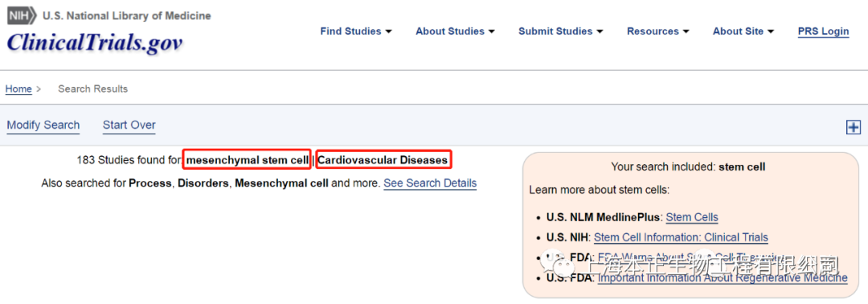Viewport: 868px width, 304px height.
Task: Expand search panel with plus icon
Action: (x=854, y=127)
